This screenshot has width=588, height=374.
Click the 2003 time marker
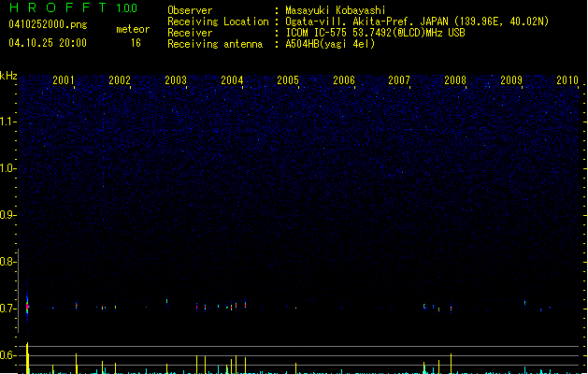point(176,79)
